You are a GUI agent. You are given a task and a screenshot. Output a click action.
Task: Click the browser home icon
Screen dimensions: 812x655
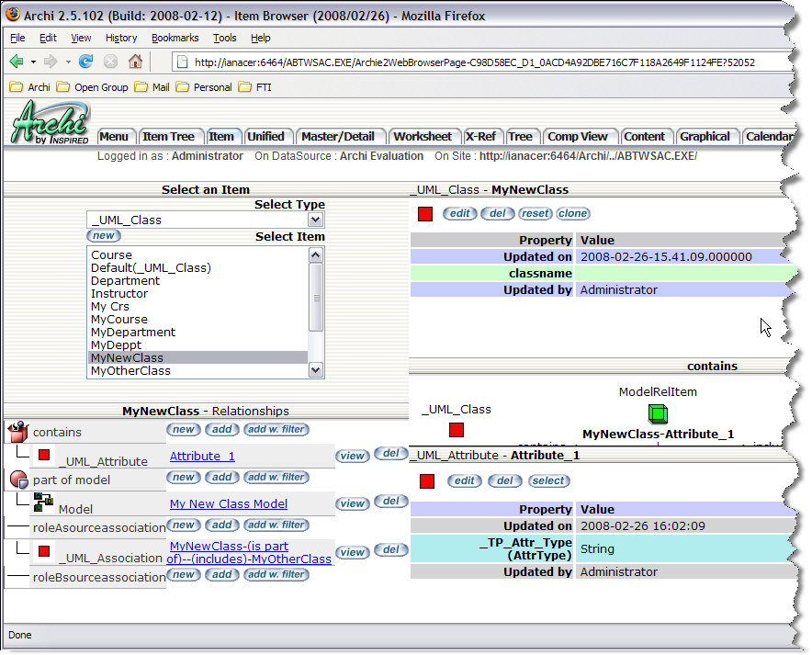click(x=135, y=62)
